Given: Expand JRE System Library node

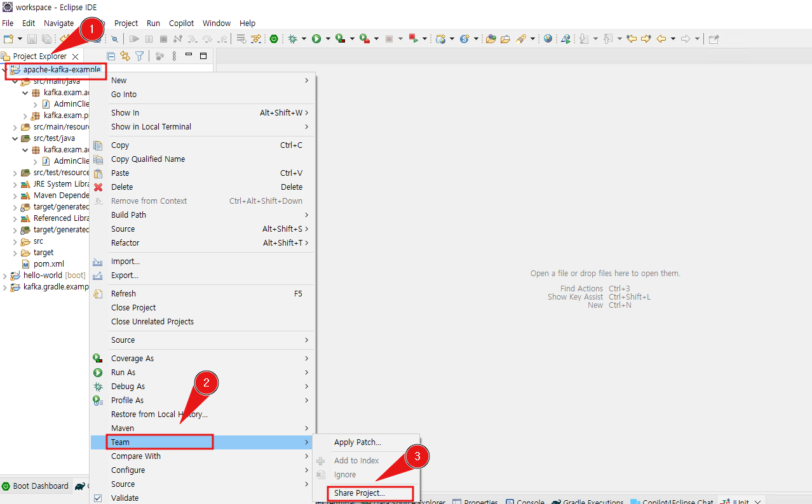Looking at the screenshot, I should click(x=15, y=184).
